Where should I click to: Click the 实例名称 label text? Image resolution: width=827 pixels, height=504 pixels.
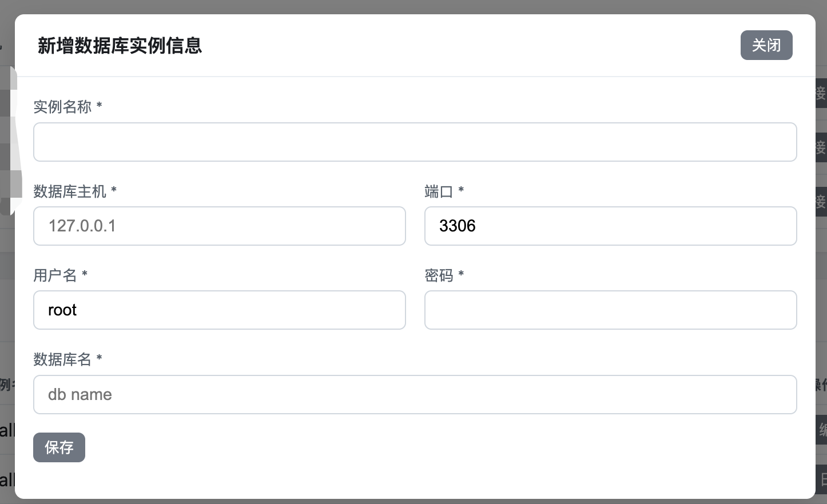coord(63,107)
